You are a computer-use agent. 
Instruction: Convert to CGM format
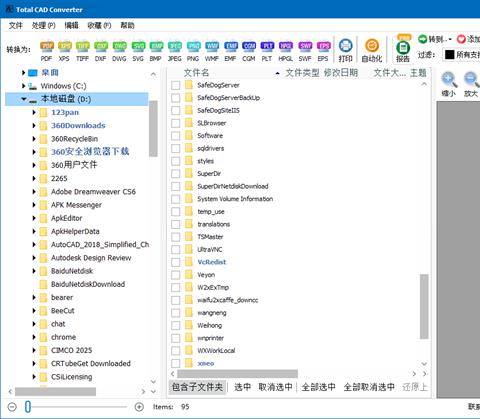(x=249, y=51)
